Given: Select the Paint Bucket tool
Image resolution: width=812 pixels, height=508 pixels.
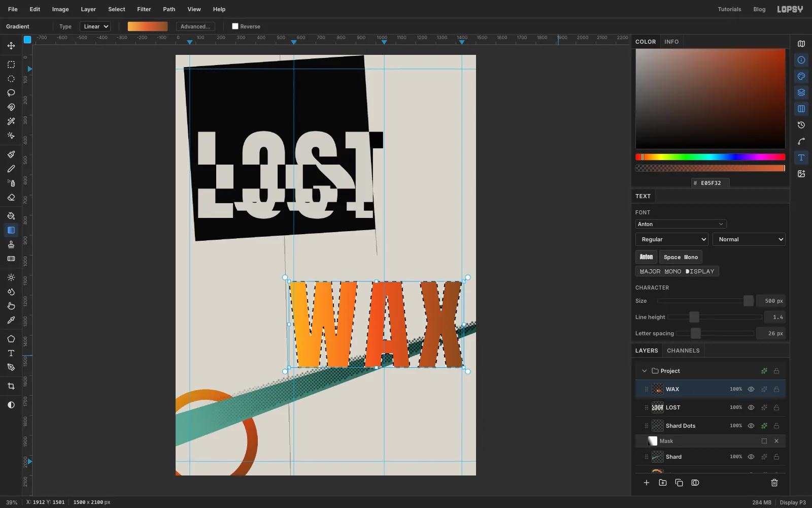Looking at the screenshot, I should [x=11, y=216].
